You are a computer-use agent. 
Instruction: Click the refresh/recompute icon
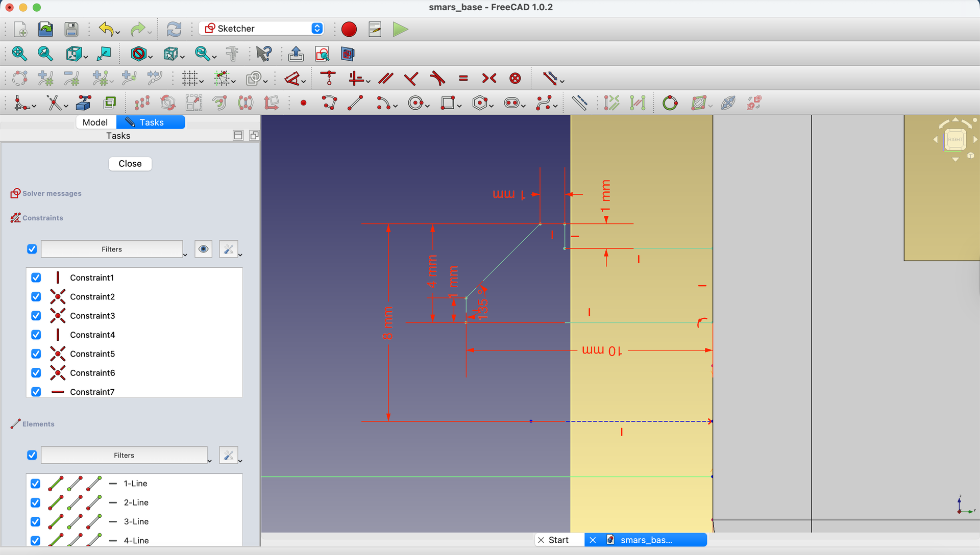click(x=174, y=29)
